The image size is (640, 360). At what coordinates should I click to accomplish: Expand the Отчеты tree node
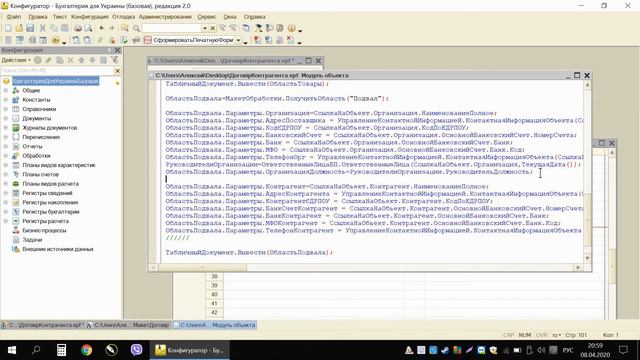pyautogui.click(x=6, y=146)
